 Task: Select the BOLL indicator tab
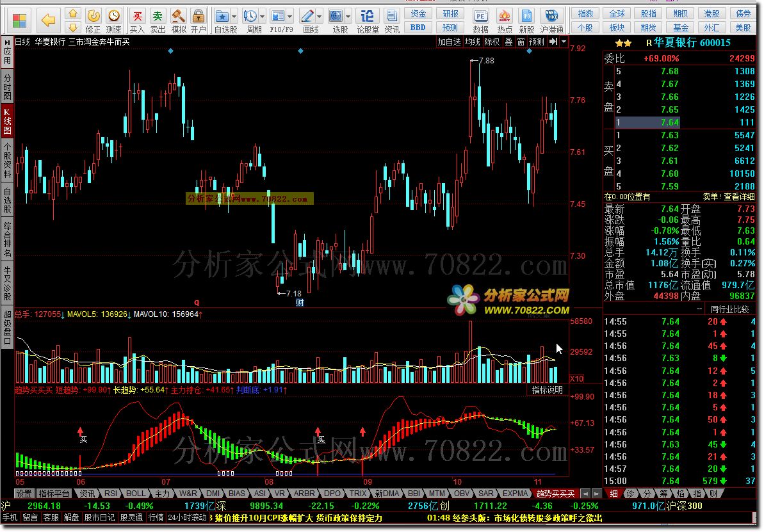(136, 494)
